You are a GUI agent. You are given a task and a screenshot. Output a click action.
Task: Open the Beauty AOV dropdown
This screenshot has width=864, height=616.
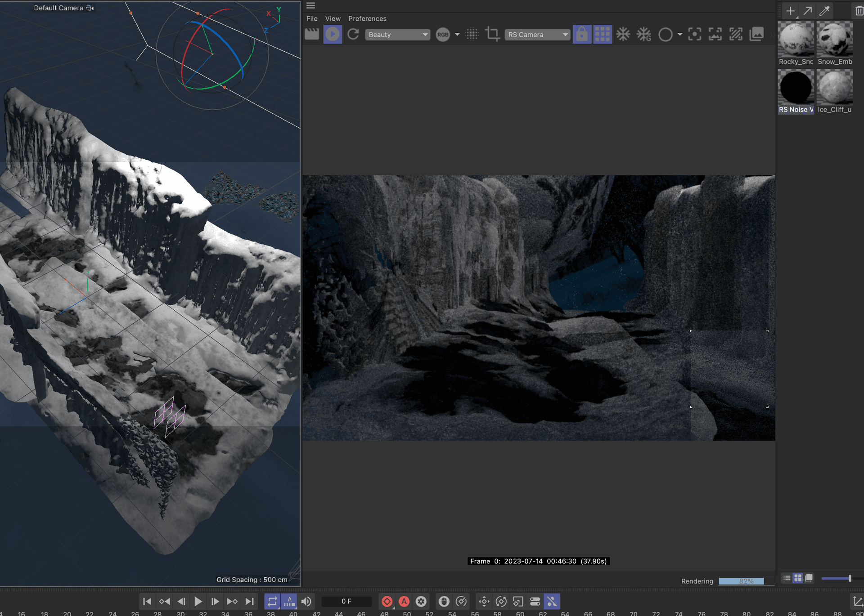(x=397, y=35)
